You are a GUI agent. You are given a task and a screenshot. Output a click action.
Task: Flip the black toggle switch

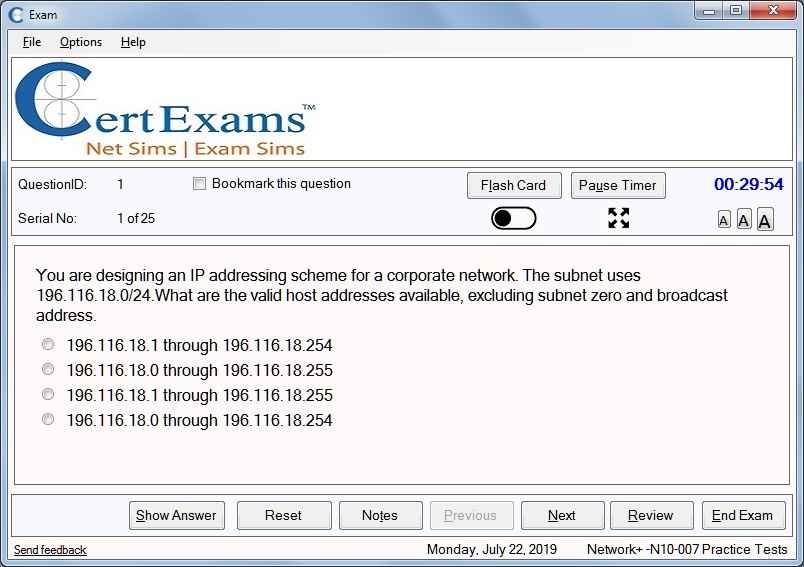pos(513,218)
